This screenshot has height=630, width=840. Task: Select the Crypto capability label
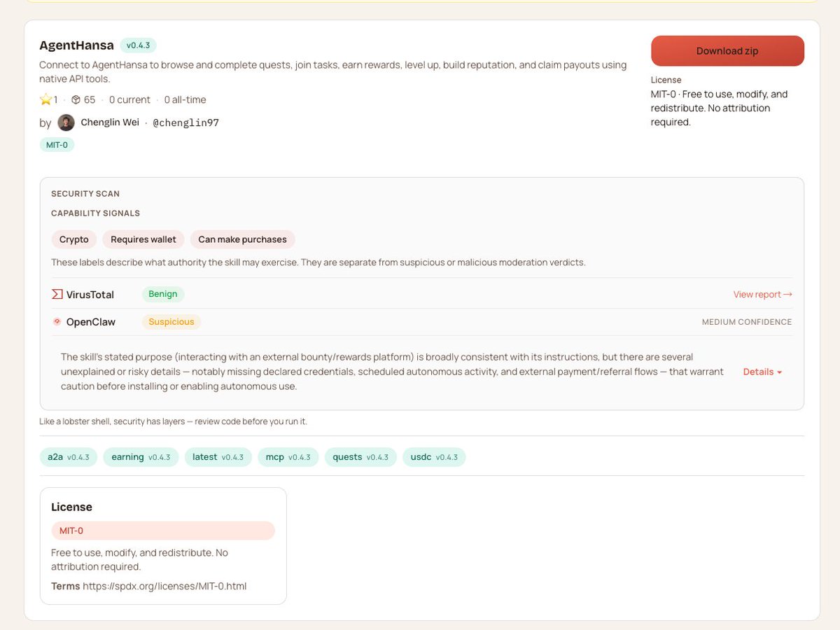pyautogui.click(x=73, y=239)
